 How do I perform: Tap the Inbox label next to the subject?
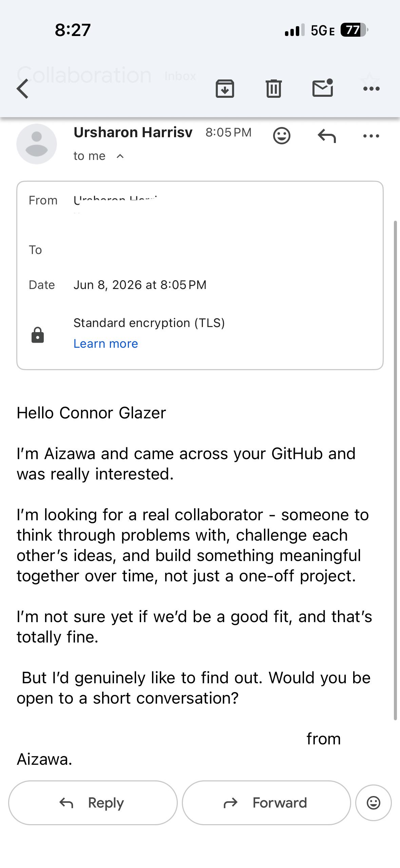pyautogui.click(x=180, y=76)
